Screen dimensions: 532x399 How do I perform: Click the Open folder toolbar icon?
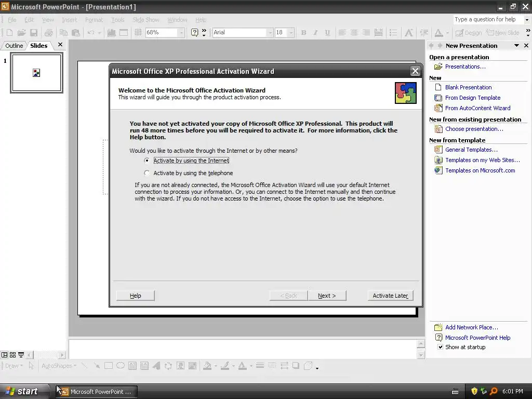(21, 33)
